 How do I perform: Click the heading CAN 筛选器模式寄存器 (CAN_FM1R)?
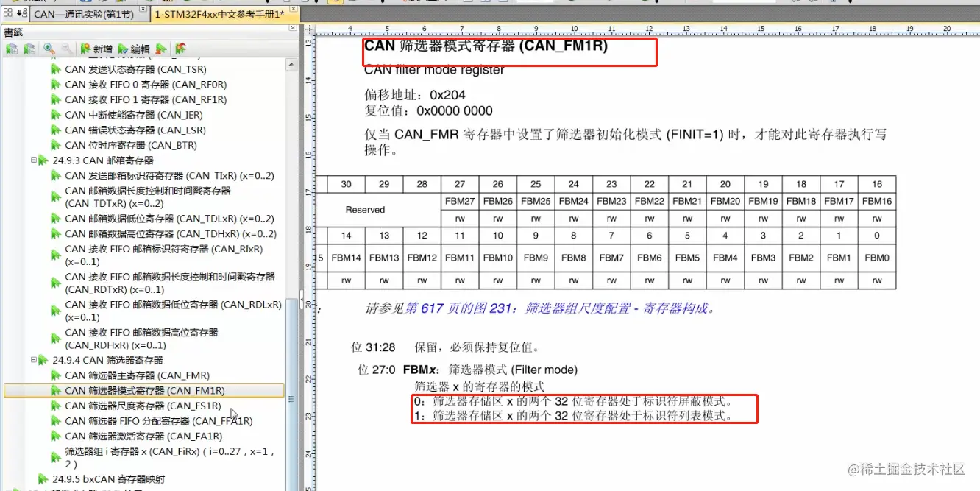[x=486, y=46]
